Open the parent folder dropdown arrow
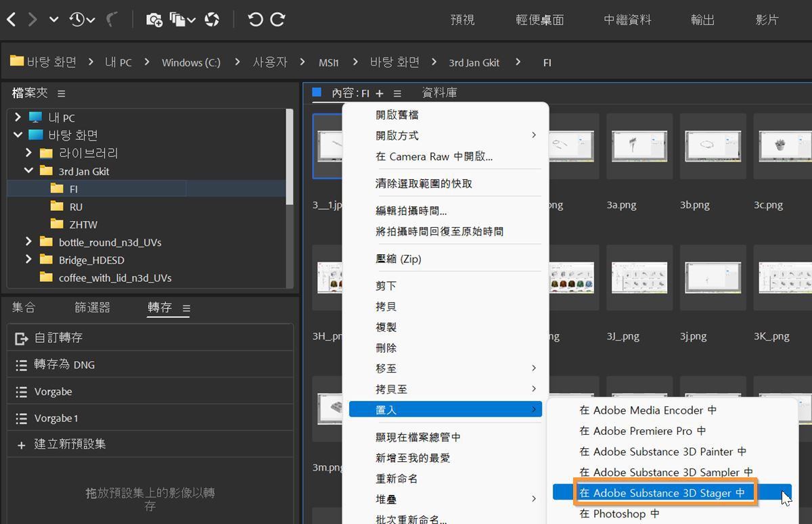Viewport: 812px width, 524px height. 54,20
